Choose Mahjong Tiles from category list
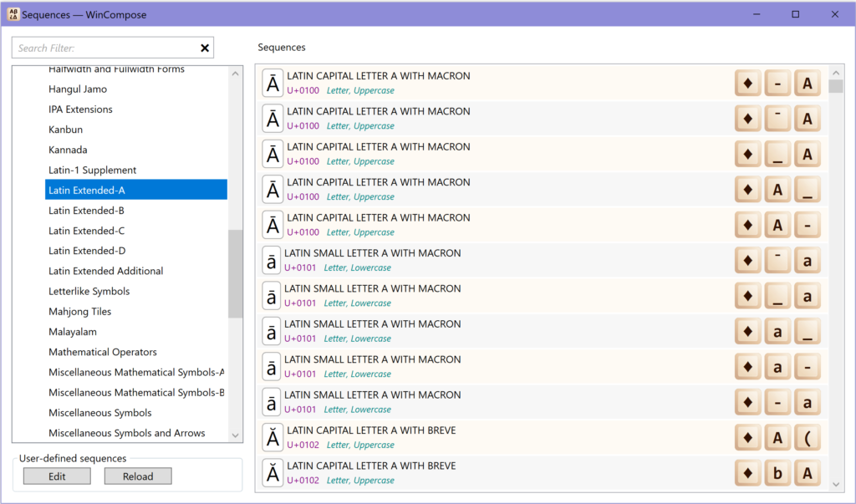 [x=79, y=312]
